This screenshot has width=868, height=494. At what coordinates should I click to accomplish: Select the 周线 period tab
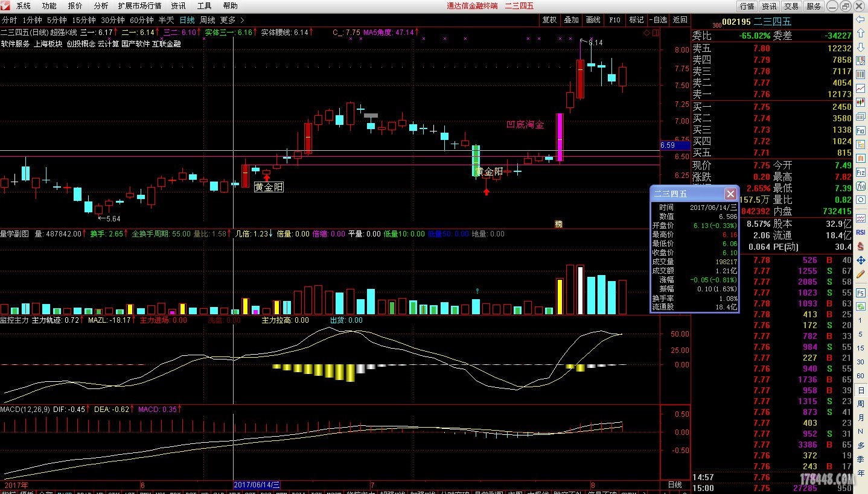coord(208,20)
